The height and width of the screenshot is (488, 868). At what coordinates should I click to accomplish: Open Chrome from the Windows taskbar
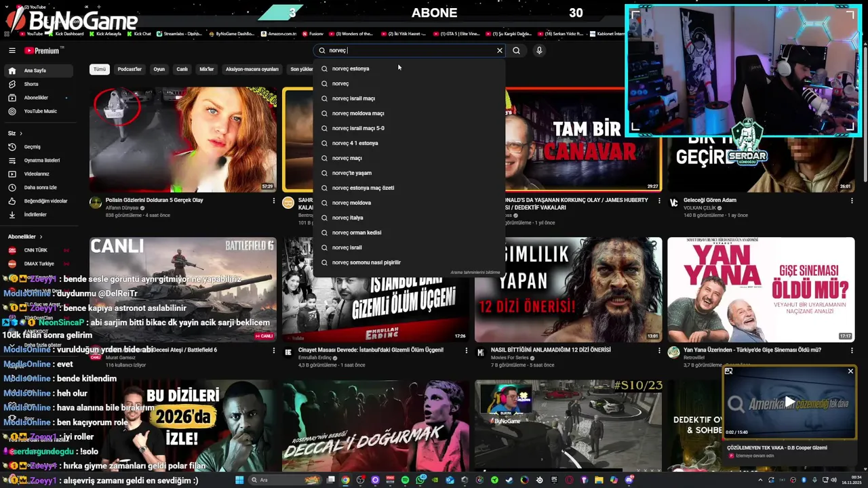pos(345,480)
